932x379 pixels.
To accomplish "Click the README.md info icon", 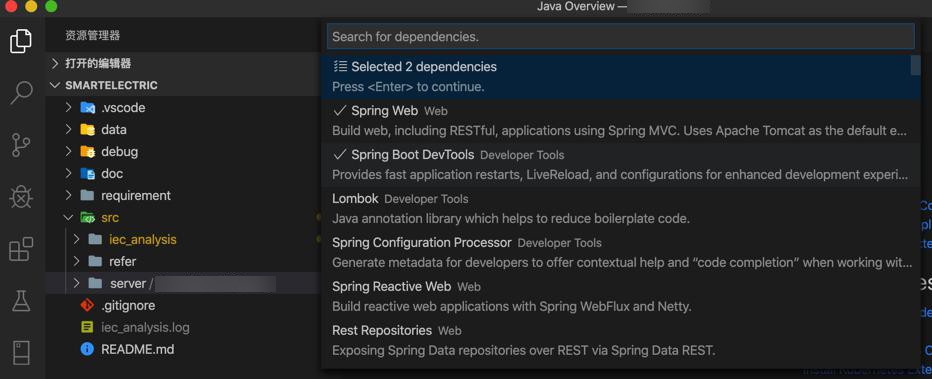I will 87,349.
